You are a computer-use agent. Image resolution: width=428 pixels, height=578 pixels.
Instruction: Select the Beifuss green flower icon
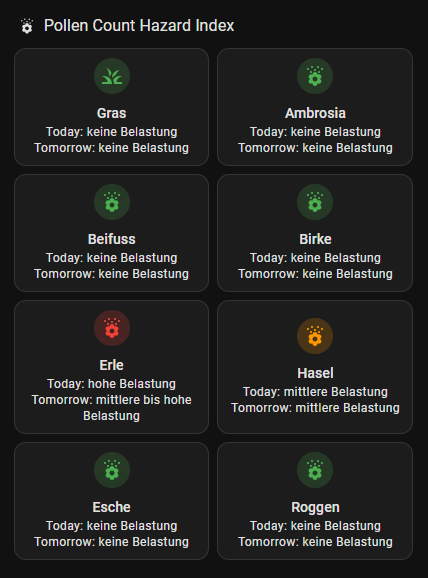coord(112,202)
